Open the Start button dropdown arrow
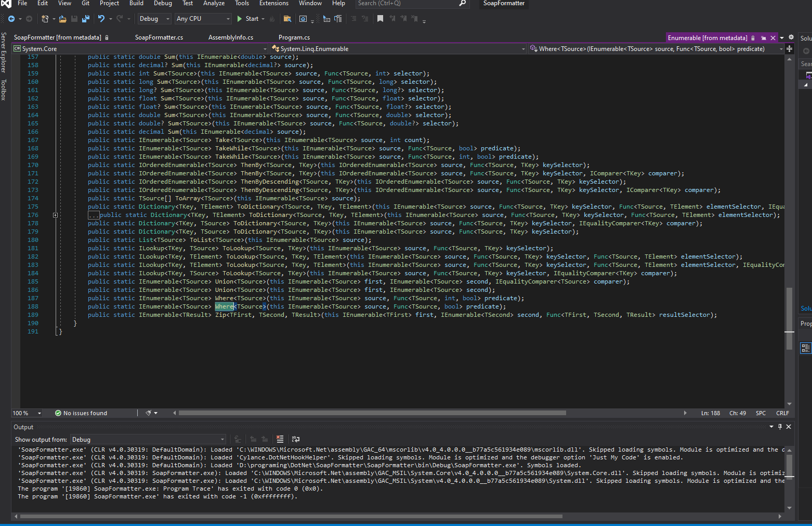 [x=263, y=19]
